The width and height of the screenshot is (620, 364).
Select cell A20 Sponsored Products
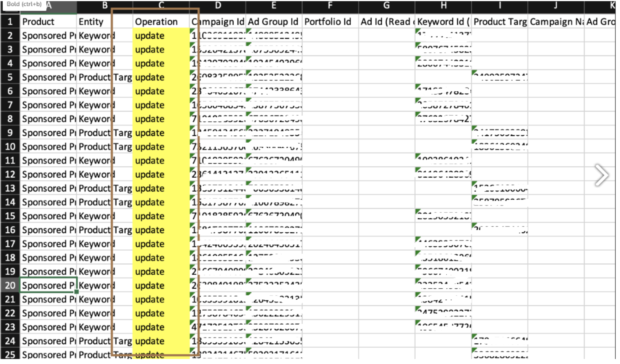tap(48, 286)
